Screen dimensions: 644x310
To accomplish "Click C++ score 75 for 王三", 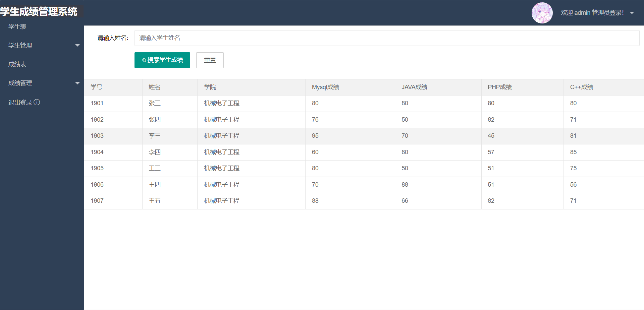I will point(574,168).
